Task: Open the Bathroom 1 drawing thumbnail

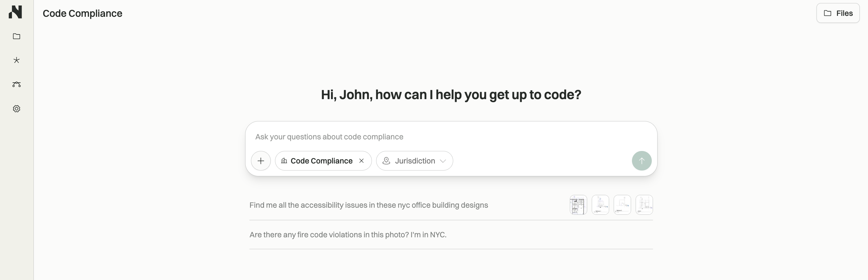Action: tap(601, 205)
